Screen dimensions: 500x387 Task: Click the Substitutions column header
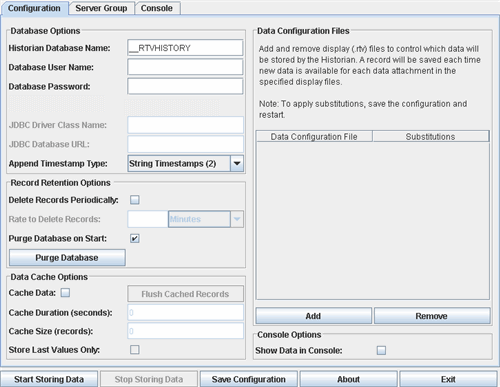tap(431, 137)
